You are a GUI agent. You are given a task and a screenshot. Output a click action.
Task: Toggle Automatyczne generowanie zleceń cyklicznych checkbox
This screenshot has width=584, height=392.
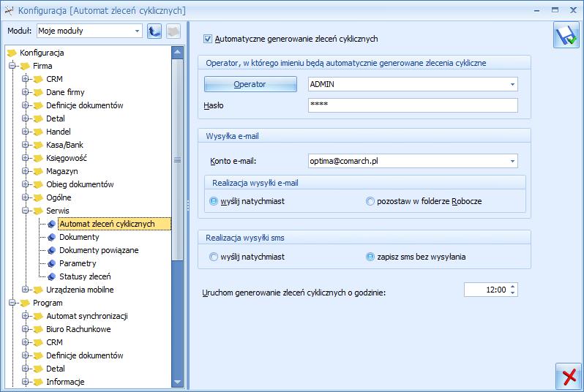(208, 39)
